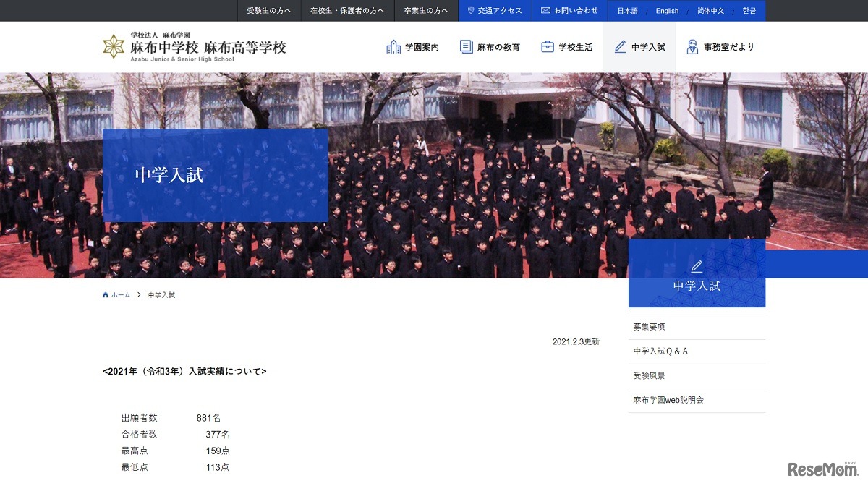
Task: Click the 113点 value
Action: pyautogui.click(x=218, y=467)
